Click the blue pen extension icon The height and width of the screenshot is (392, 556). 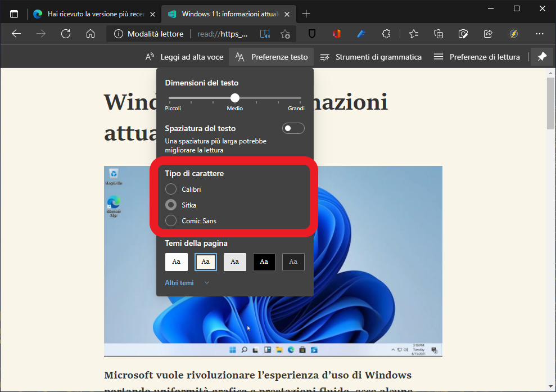pyautogui.click(x=361, y=34)
